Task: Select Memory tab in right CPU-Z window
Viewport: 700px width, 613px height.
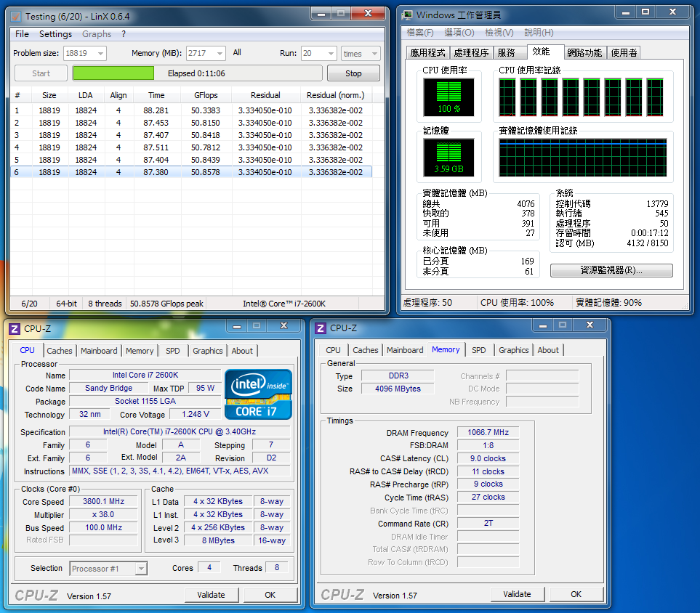Action: 446,349
